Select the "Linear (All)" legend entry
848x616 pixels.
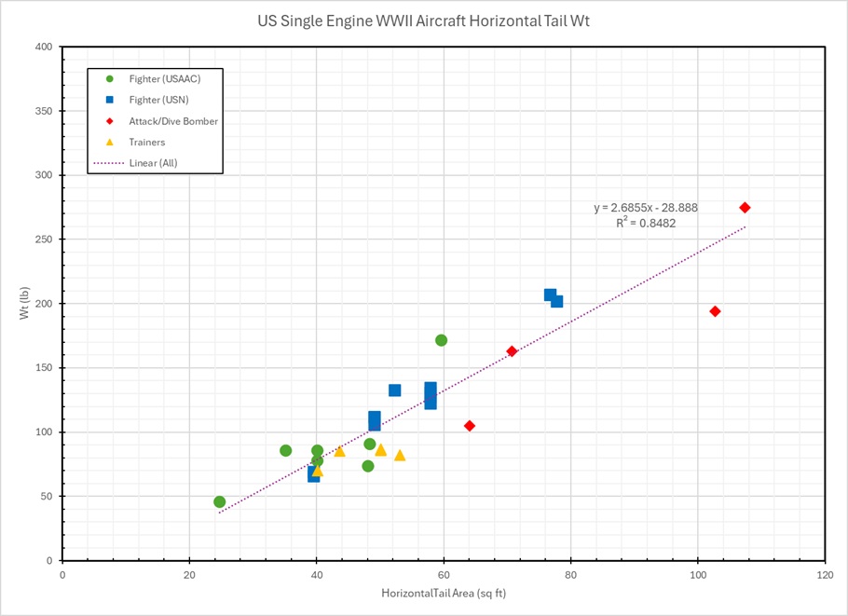[x=153, y=163]
